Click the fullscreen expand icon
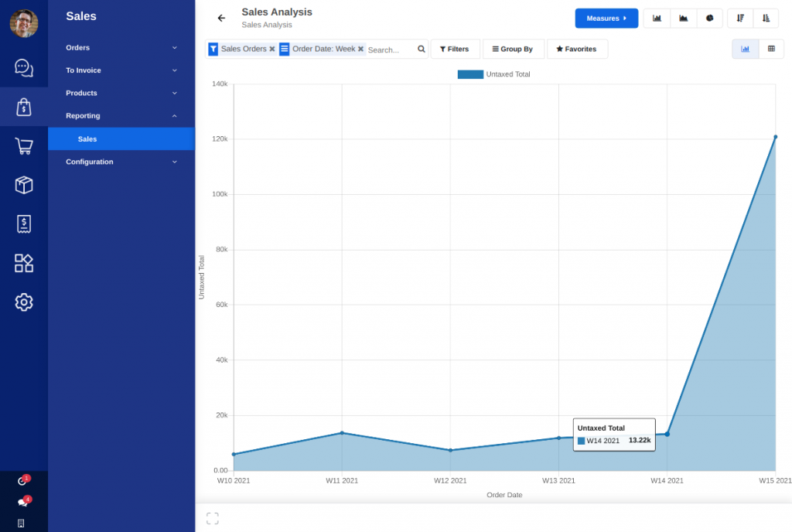Viewport: 792px width, 532px height. [x=213, y=518]
